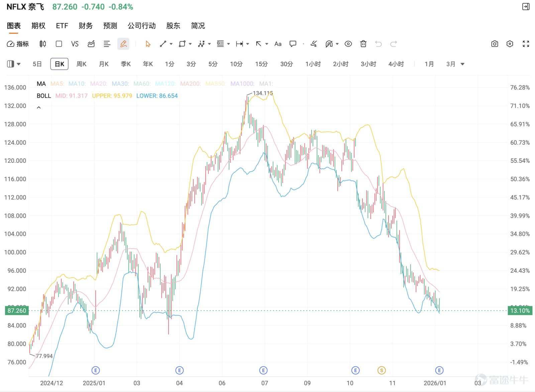The image size is (535, 392).
Task: Choose the 4小时 interval
Action: tap(396, 64)
